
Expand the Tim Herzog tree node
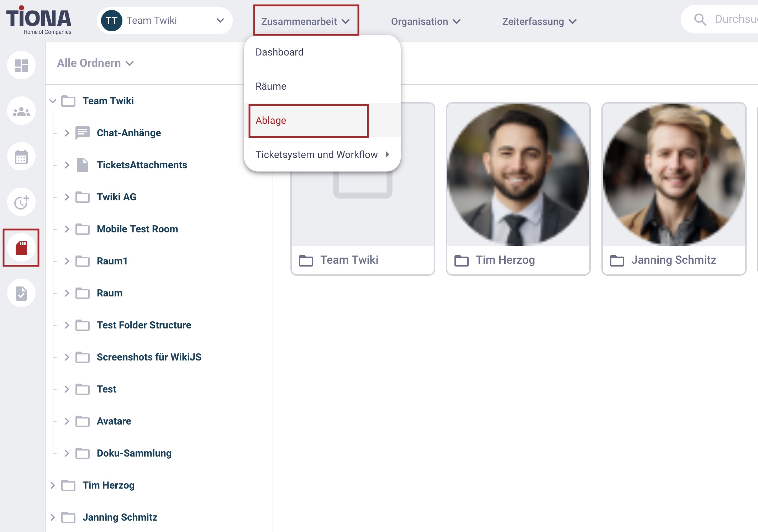[x=53, y=485]
